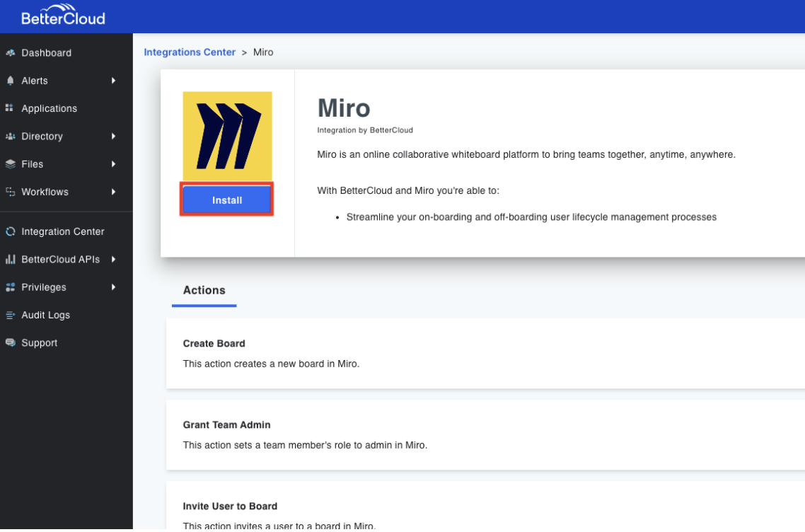Click the Audit Logs icon
The width and height of the screenshot is (805, 532).
(10, 315)
